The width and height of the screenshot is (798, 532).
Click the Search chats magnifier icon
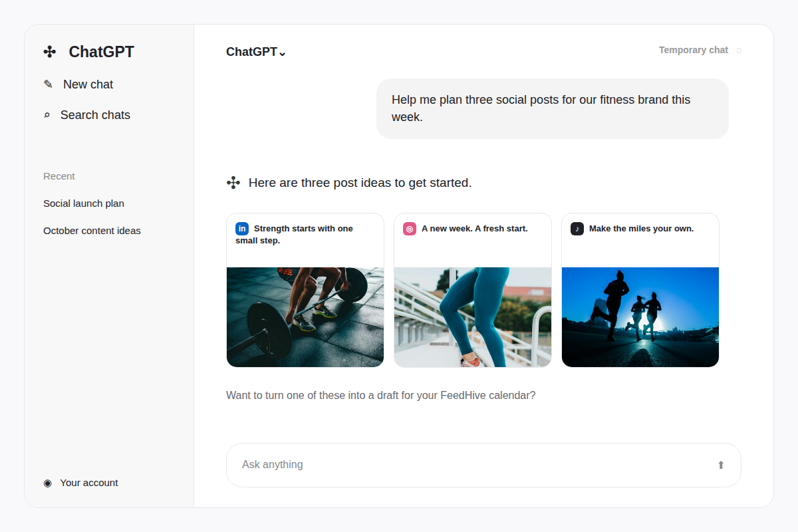point(47,115)
